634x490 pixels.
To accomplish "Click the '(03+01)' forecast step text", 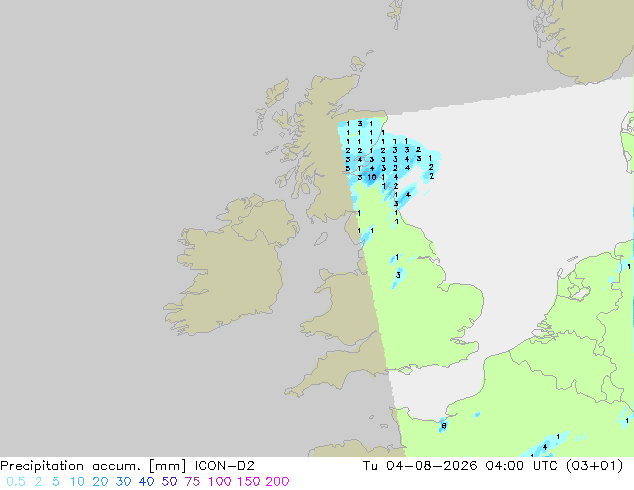I will click(x=594, y=466).
